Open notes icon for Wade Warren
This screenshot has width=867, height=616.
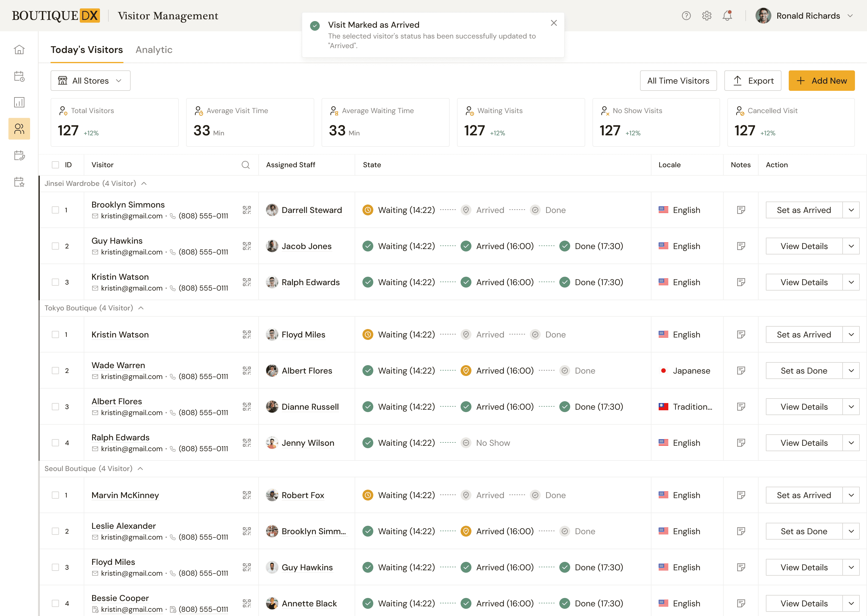click(741, 371)
